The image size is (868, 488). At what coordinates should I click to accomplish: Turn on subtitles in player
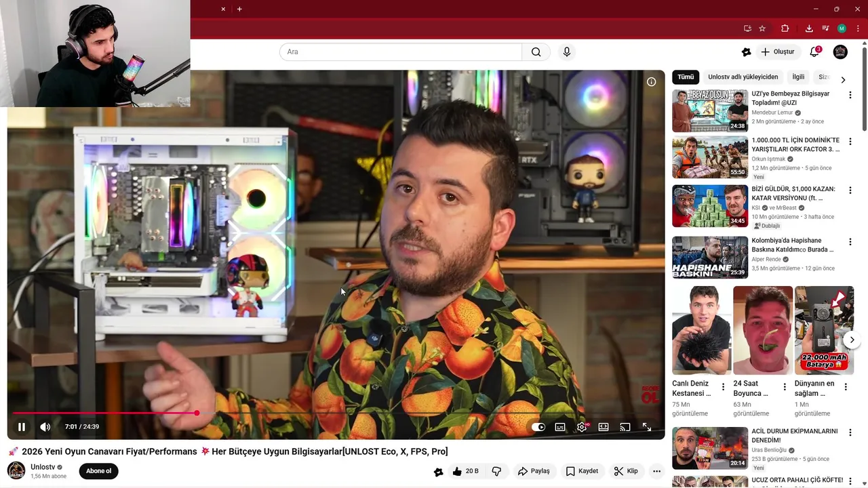[x=560, y=427]
